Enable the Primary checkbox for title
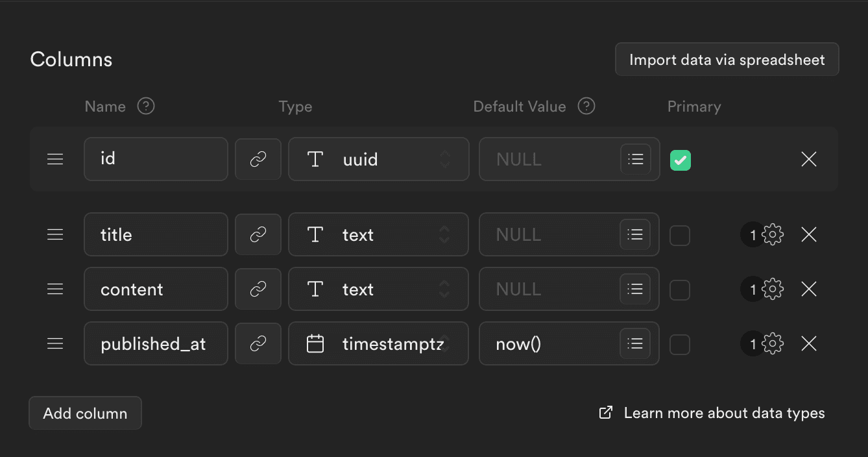The image size is (868, 457). [x=680, y=234]
